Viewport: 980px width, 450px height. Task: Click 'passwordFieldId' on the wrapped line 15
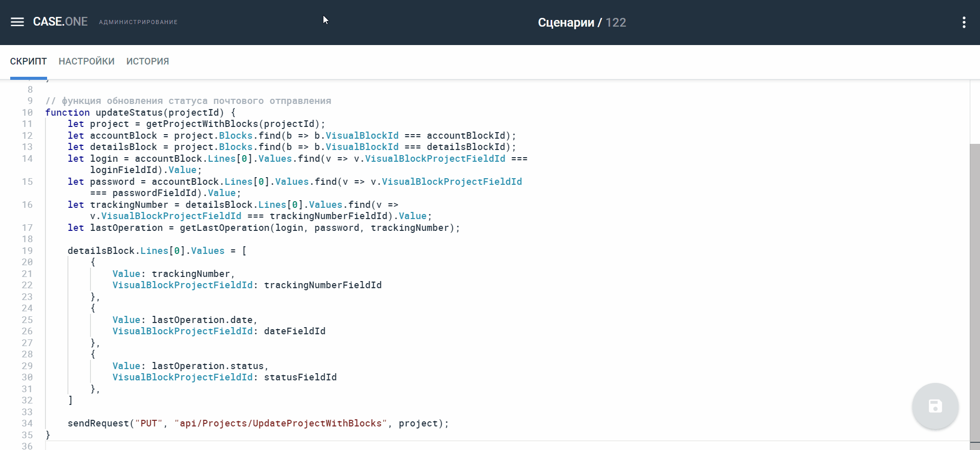[155, 193]
